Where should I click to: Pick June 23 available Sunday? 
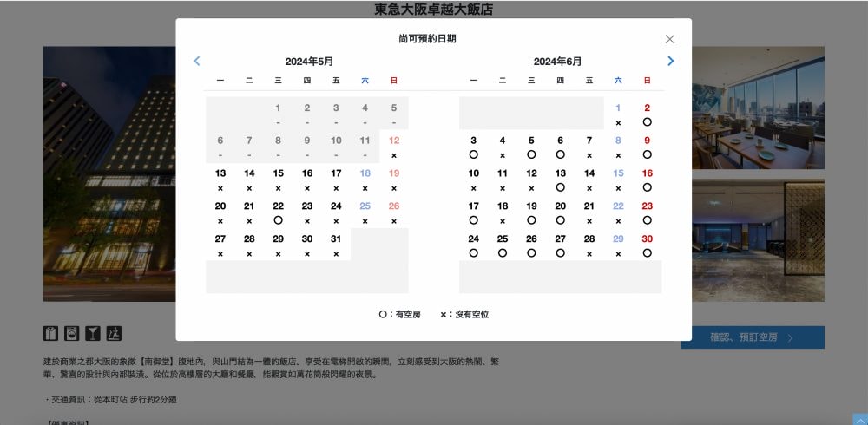pyautogui.click(x=648, y=212)
